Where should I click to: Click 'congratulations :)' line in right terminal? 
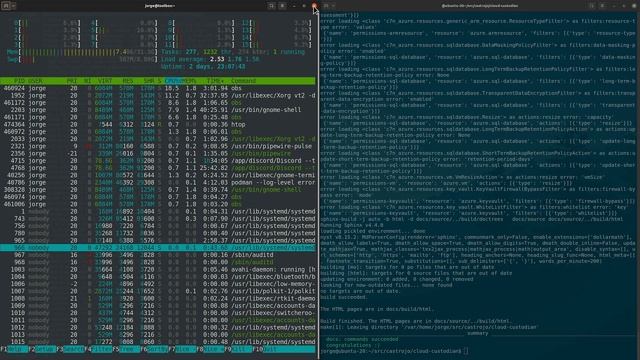click(353, 345)
